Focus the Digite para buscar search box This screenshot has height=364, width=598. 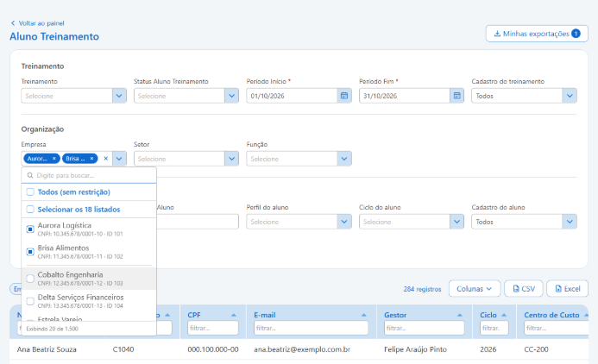(x=89, y=175)
